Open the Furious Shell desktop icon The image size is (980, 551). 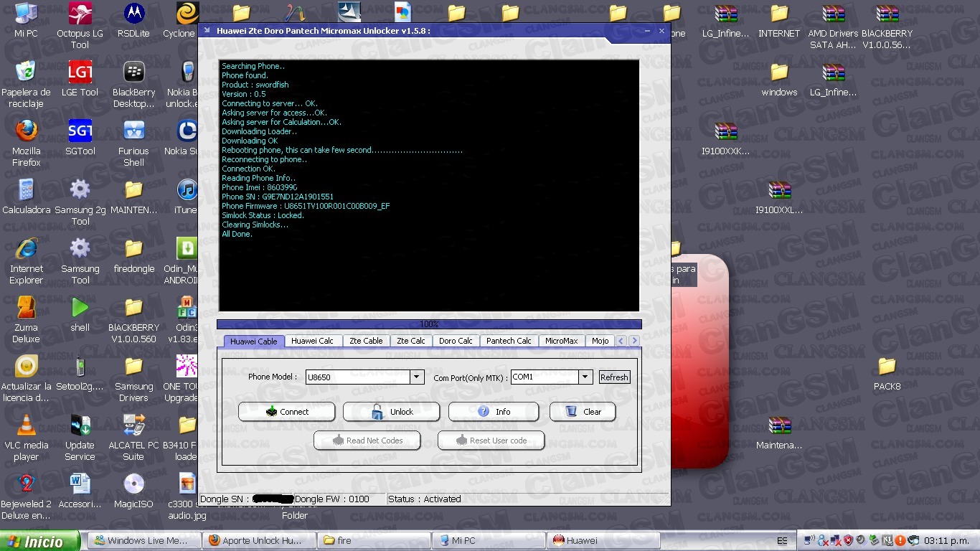click(x=133, y=143)
